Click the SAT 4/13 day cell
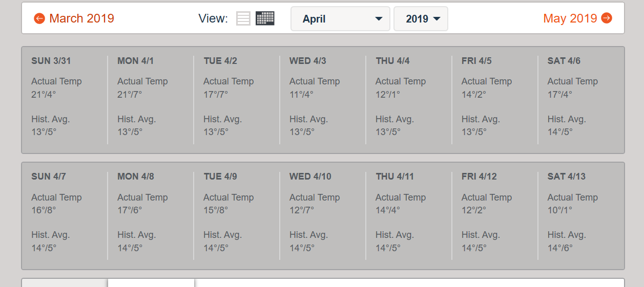 tap(581, 215)
